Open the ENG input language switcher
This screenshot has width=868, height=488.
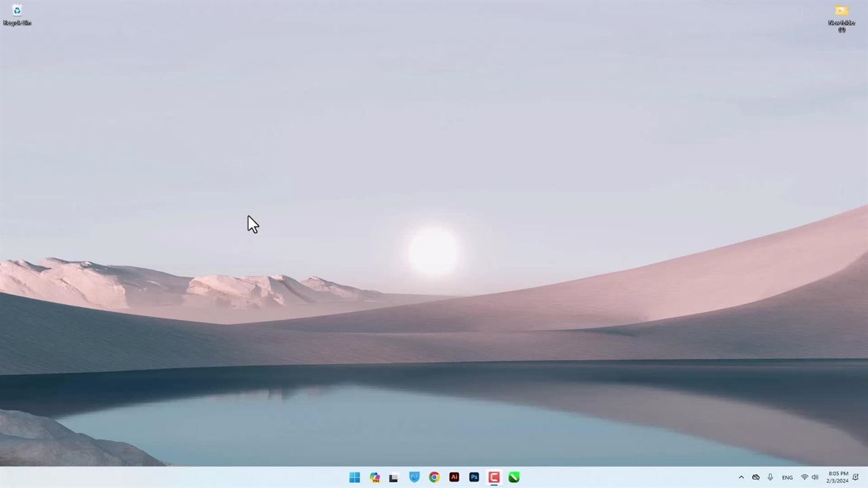pos(787,477)
